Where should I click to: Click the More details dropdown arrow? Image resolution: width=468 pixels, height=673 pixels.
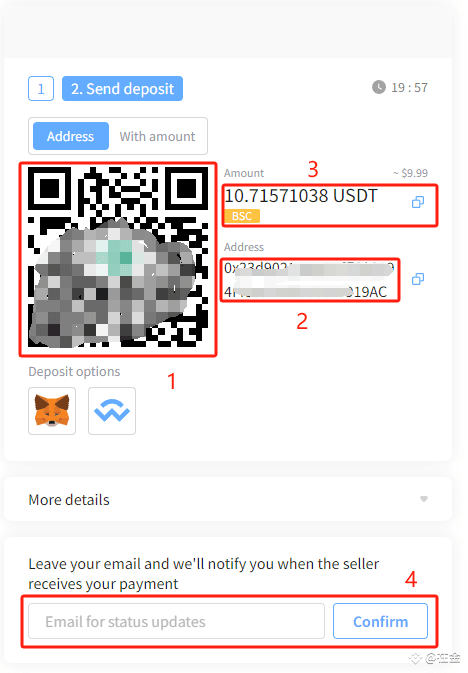[424, 499]
